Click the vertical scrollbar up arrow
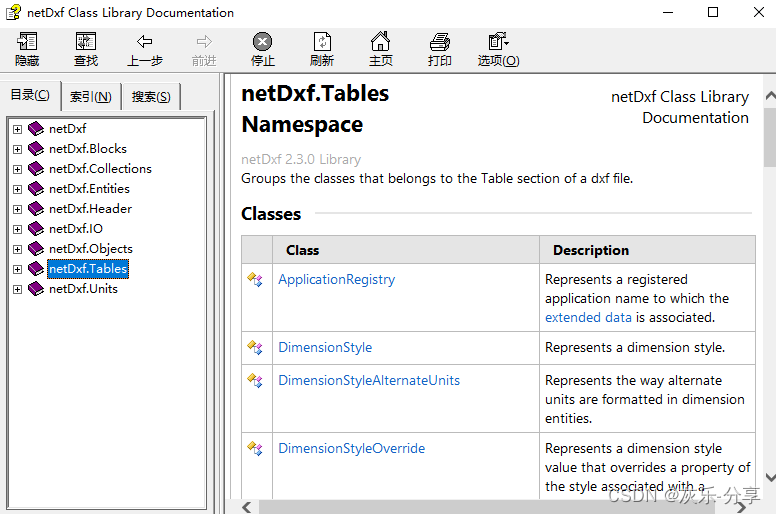 (x=770, y=95)
